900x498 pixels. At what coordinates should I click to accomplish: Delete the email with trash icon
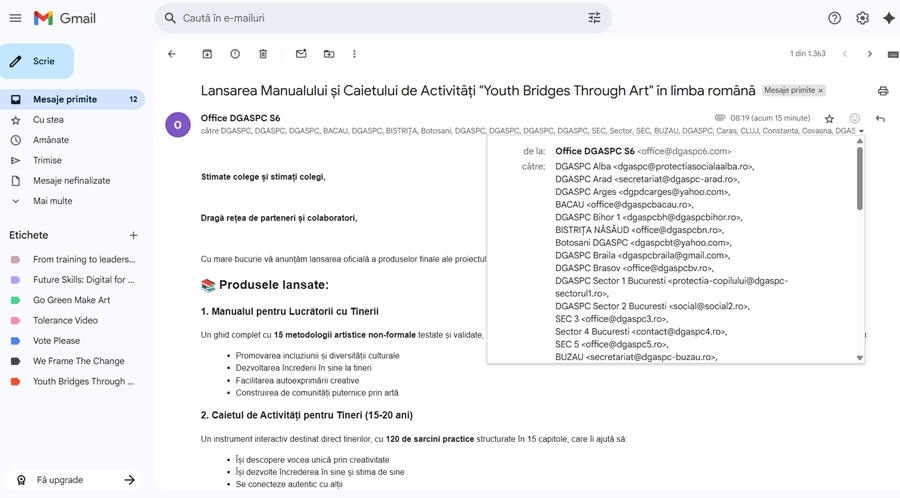click(x=263, y=54)
